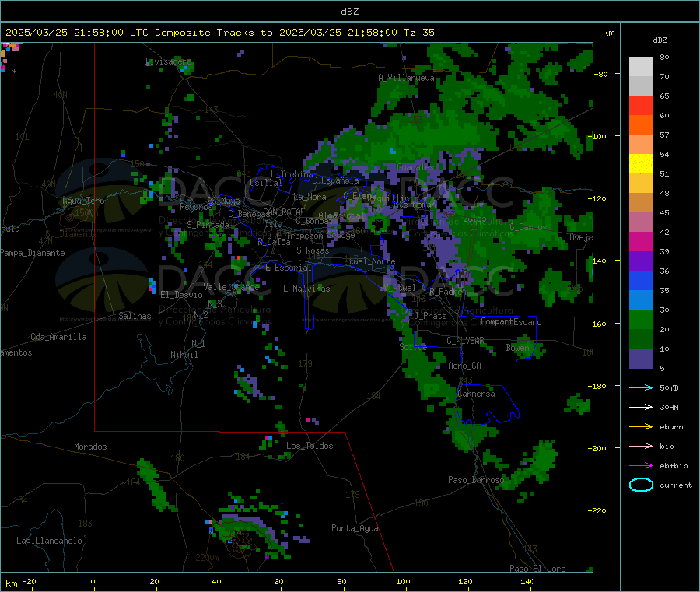
Task: Click the 'Divisadero' map label
Action: [168, 61]
